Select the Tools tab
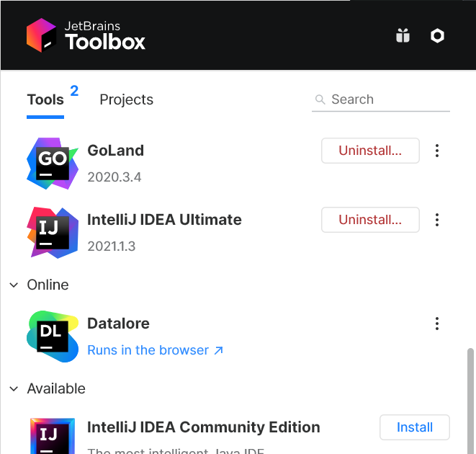This screenshot has height=454, width=476. [45, 100]
